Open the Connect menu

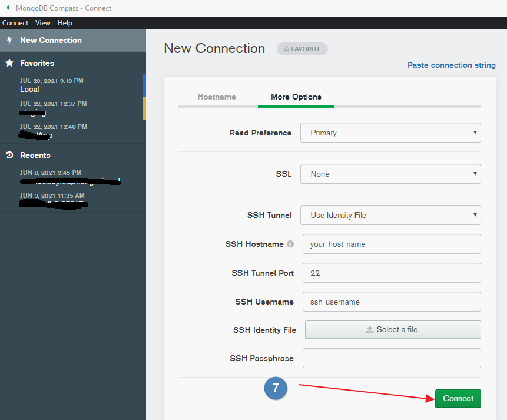point(15,23)
